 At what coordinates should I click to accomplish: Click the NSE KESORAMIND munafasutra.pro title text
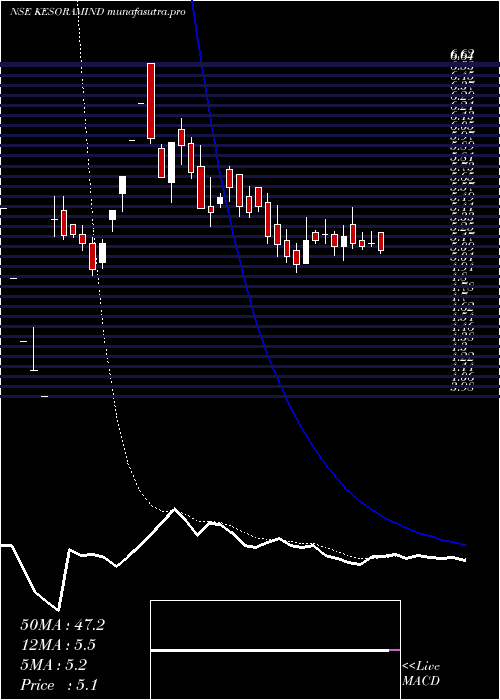pos(98,12)
